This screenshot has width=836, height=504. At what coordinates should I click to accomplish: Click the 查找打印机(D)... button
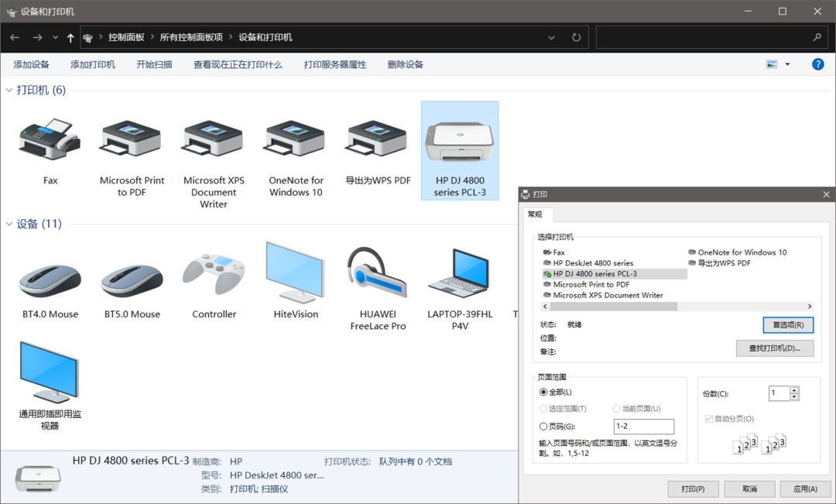click(x=775, y=348)
